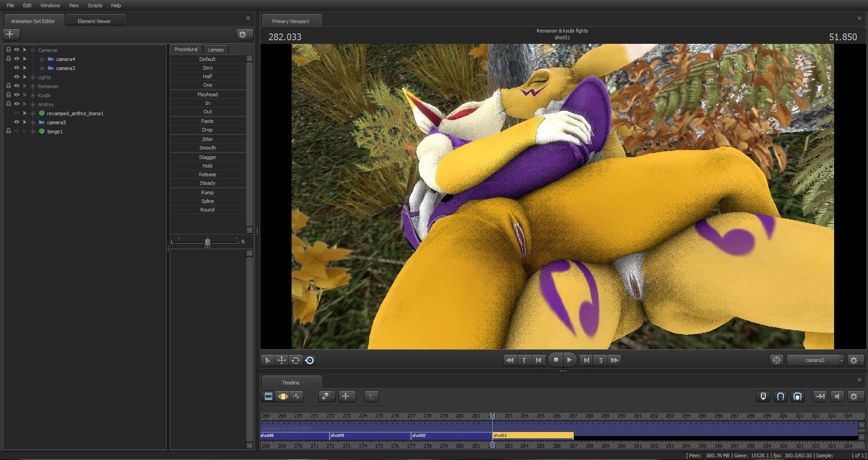Viewport: 868px width, 460px height.
Task: Open the File menu
Action: coord(10,5)
